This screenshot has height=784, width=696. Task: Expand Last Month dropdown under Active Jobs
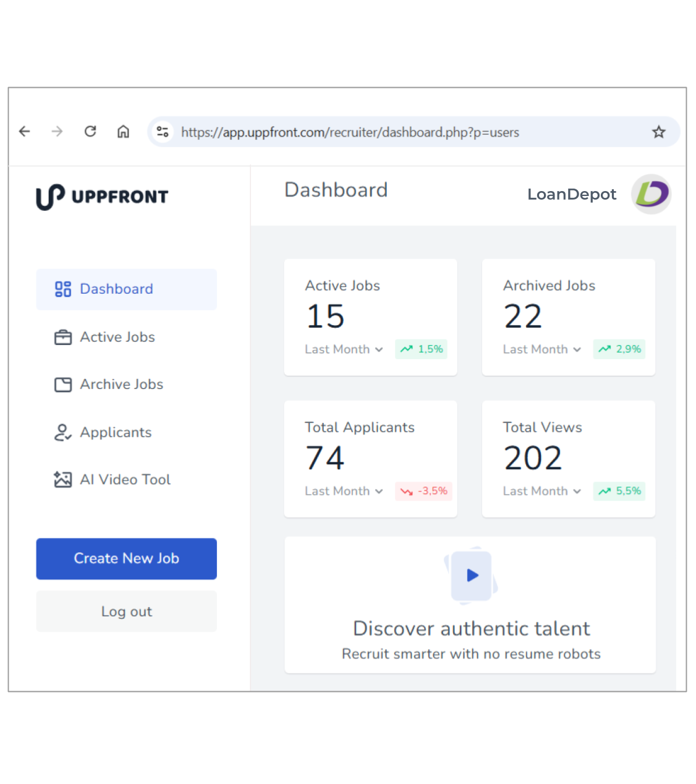click(x=344, y=349)
